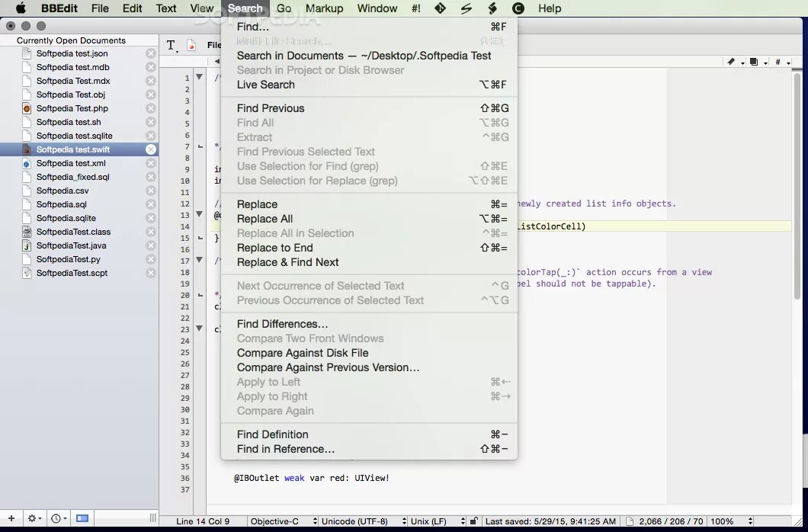Choose Replace All from the menu
Screen dimensions: 808x532
point(369,219)
